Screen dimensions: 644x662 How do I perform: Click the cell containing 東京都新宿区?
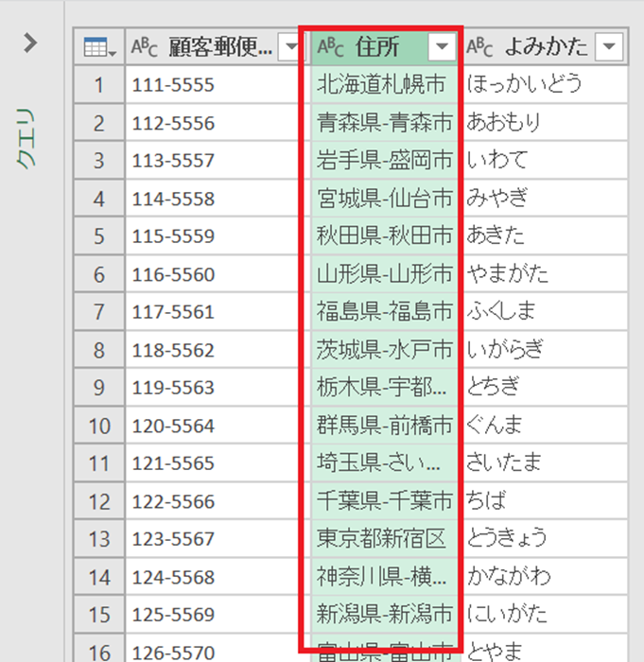click(x=381, y=538)
